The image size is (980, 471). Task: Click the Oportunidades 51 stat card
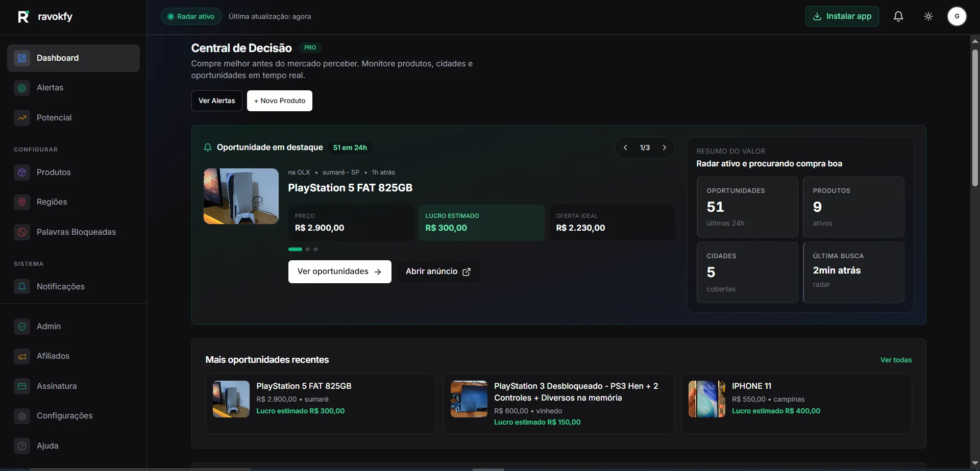pyautogui.click(x=748, y=207)
